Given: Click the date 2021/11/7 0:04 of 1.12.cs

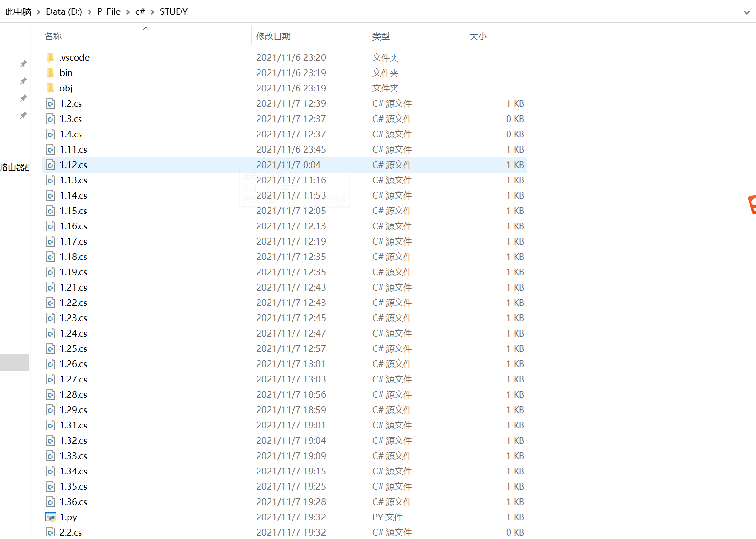Looking at the screenshot, I should tap(288, 165).
